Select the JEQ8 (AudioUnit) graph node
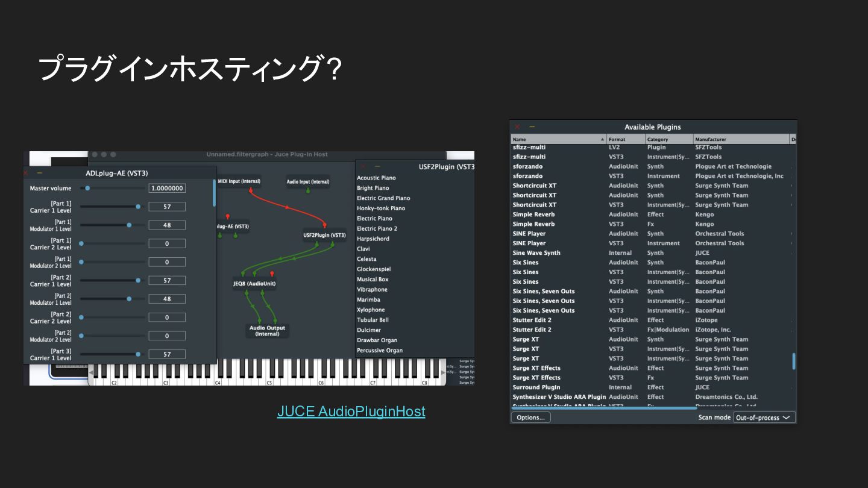Image resolution: width=868 pixels, height=488 pixels. point(254,283)
